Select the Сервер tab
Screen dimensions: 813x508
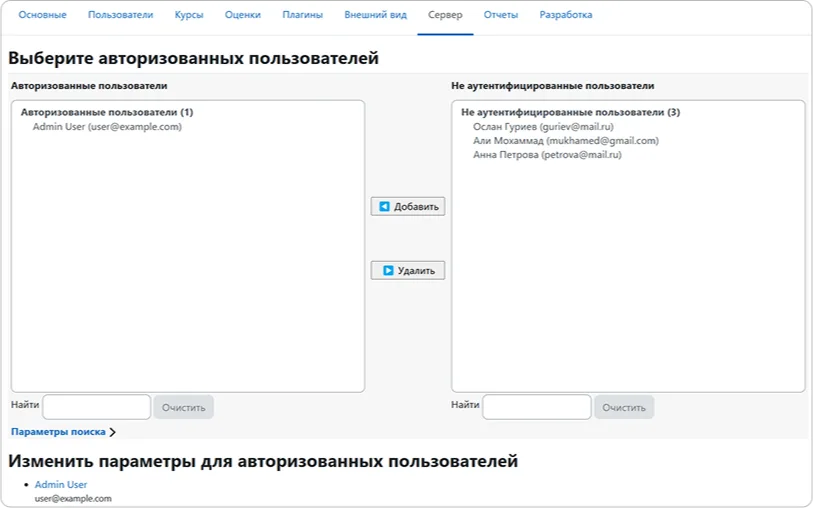click(445, 16)
